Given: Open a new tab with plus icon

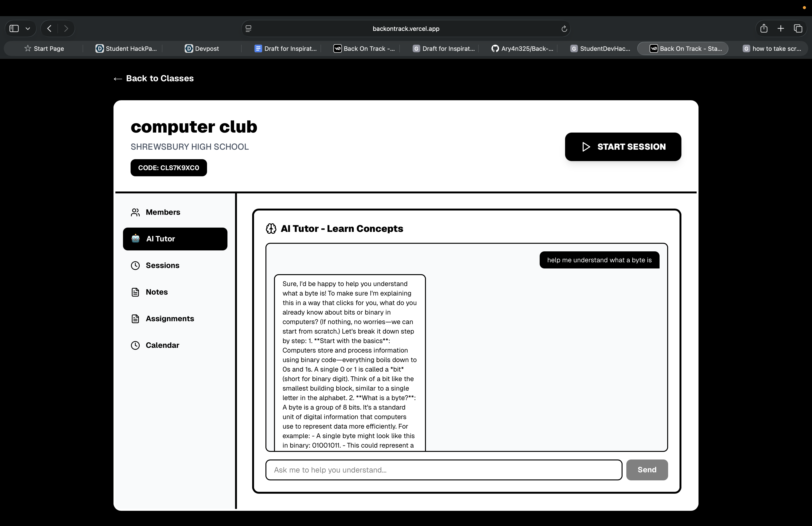Looking at the screenshot, I should [x=781, y=28].
